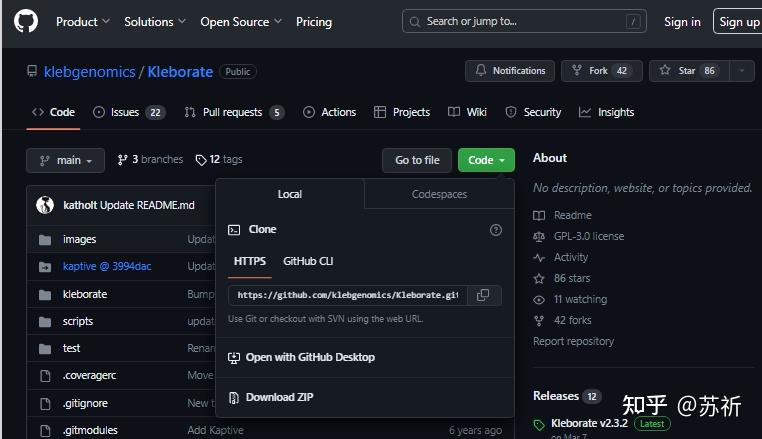
Task: Click the Go to file button
Action: click(417, 160)
